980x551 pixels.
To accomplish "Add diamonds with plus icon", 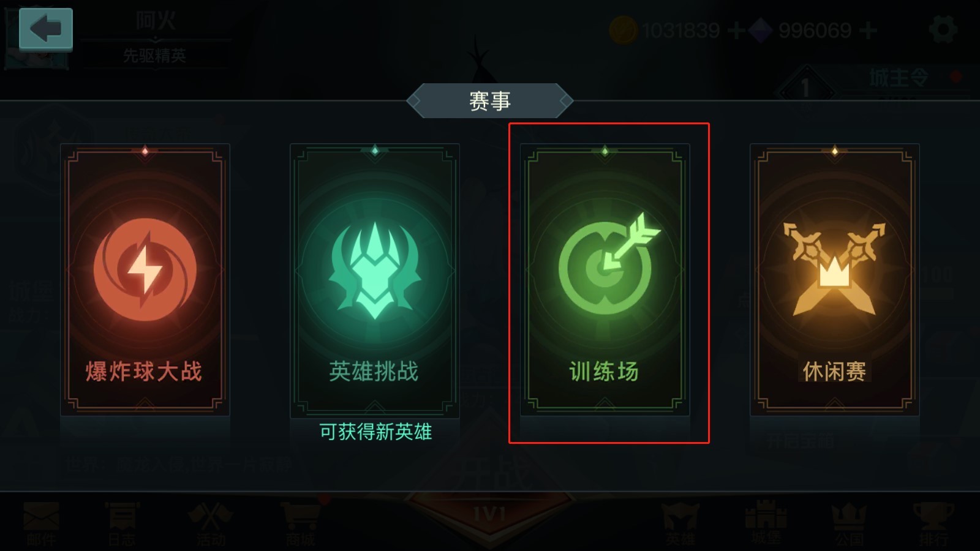I will click(x=868, y=30).
